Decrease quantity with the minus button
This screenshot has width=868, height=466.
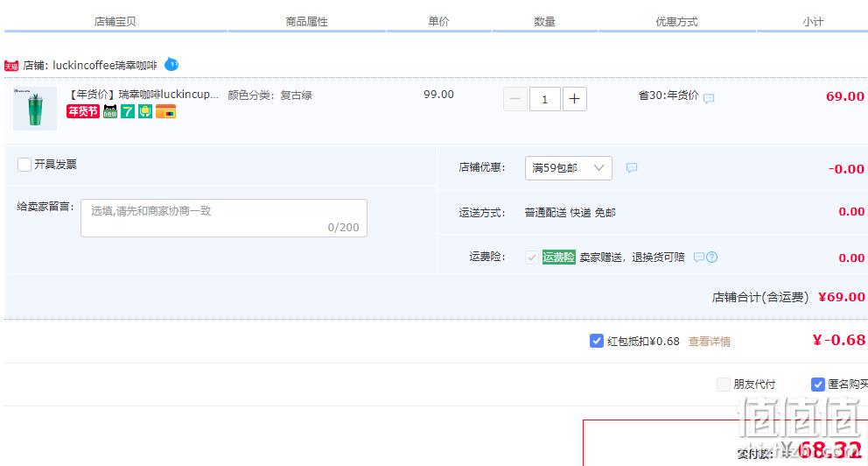pyautogui.click(x=514, y=99)
